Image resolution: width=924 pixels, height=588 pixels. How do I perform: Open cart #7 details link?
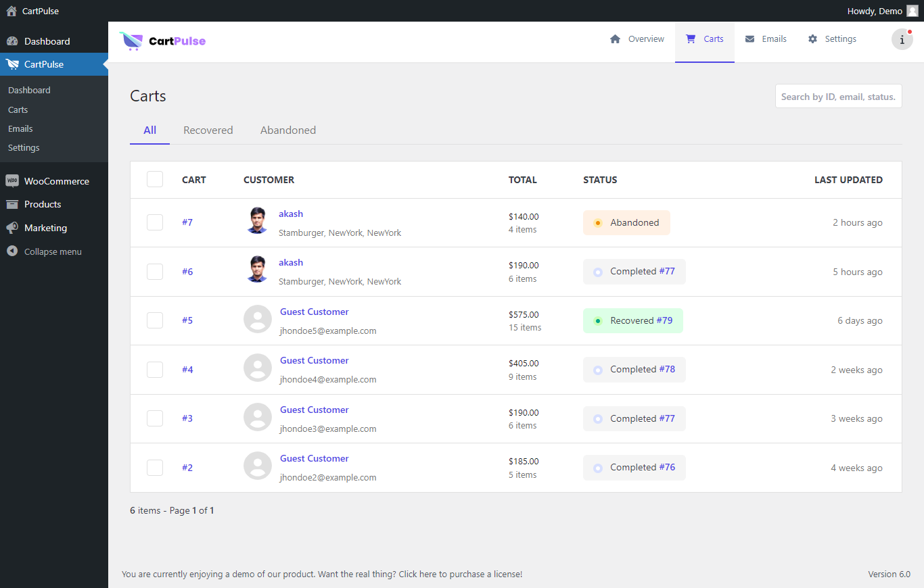187,222
